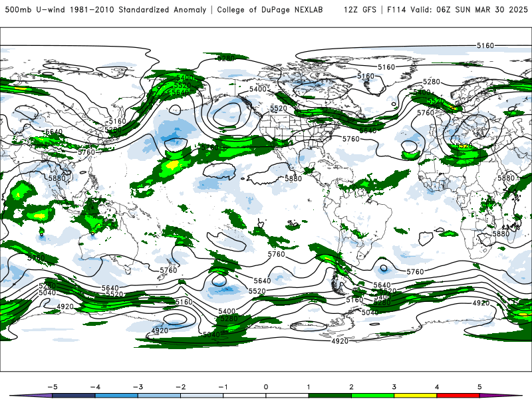Screen dimensions: 532x399
Task: Click the '-3' color bar label
Action: [x=138, y=387]
